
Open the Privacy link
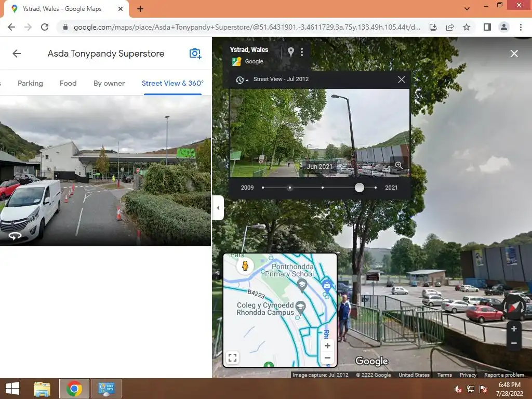[x=468, y=375]
